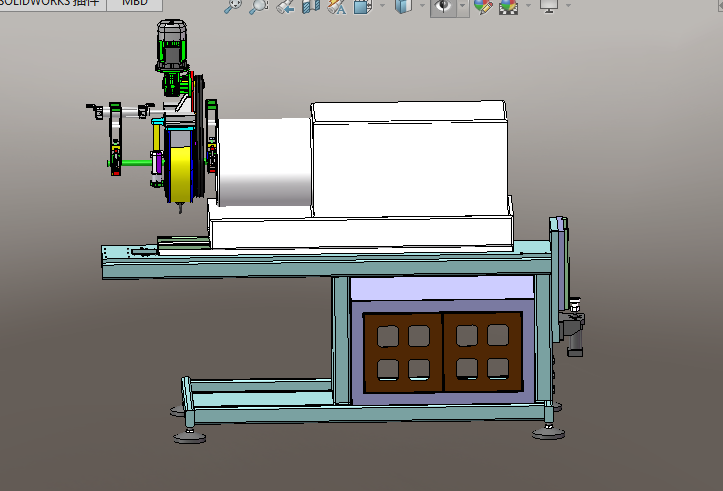Expand the View Orientation dropdown arrow
The width and height of the screenshot is (723, 491).
[382, 6]
